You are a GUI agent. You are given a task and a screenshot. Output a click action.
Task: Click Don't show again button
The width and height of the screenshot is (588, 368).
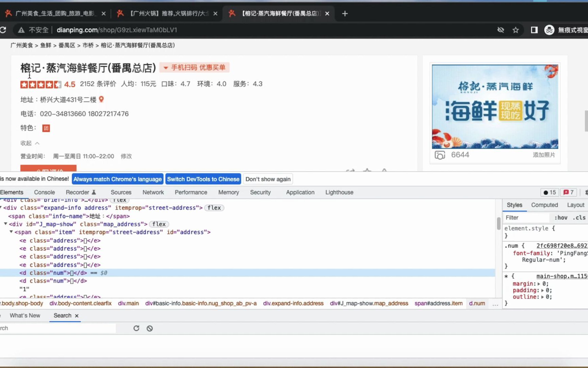pyautogui.click(x=268, y=179)
